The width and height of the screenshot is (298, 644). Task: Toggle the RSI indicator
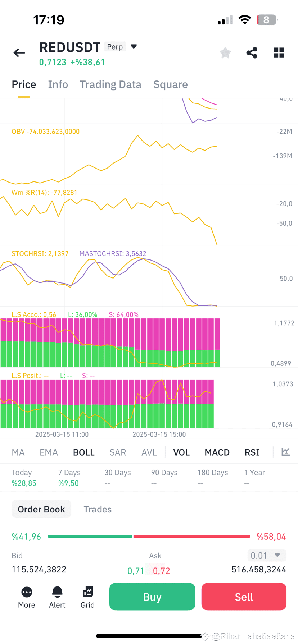252,452
